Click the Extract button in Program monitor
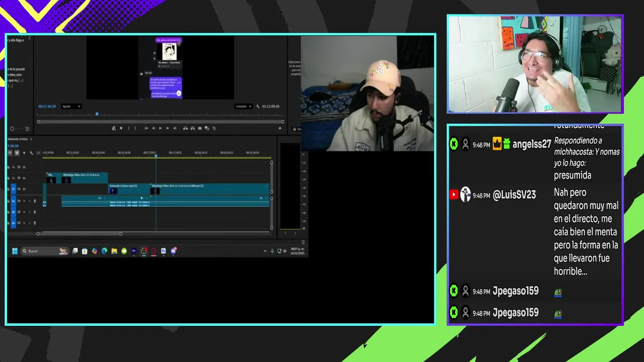The height and width of the screenshot is (362, 644). coord(193,128)
